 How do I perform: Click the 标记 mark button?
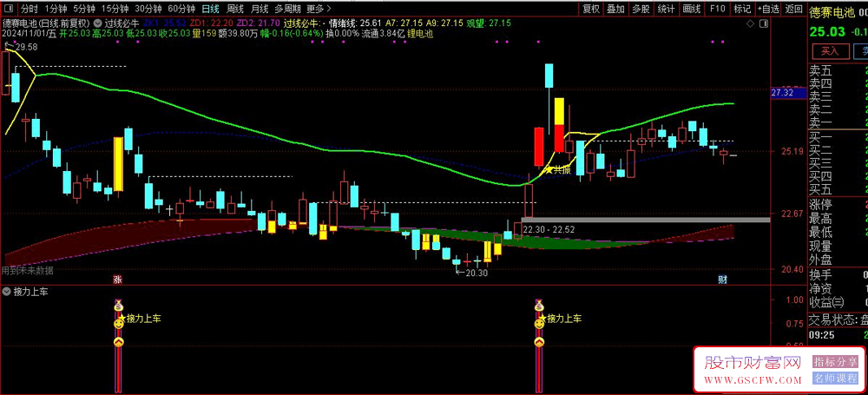[x=742, y=9]
